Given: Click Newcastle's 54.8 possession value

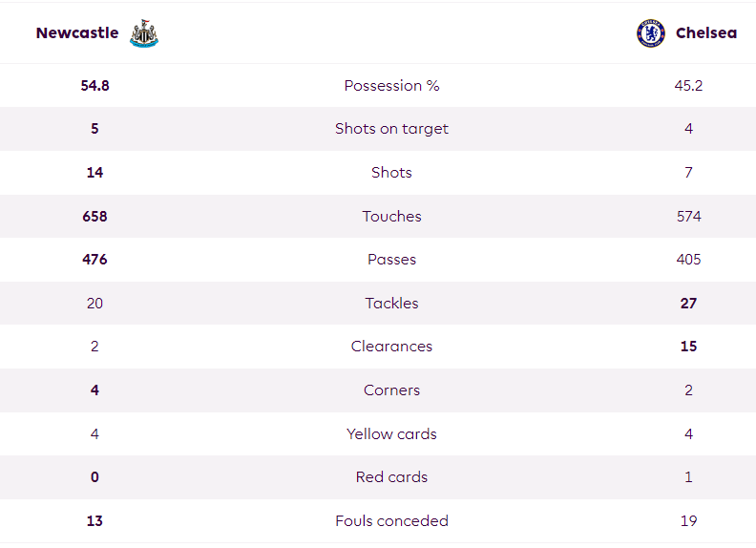Looking at the screenshot, I should (95, 85).
